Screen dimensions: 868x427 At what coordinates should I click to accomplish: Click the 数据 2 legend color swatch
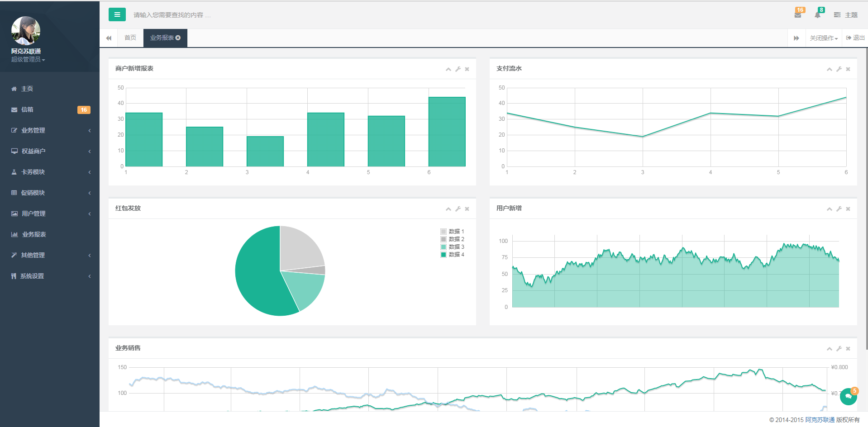tap(444, 239)
